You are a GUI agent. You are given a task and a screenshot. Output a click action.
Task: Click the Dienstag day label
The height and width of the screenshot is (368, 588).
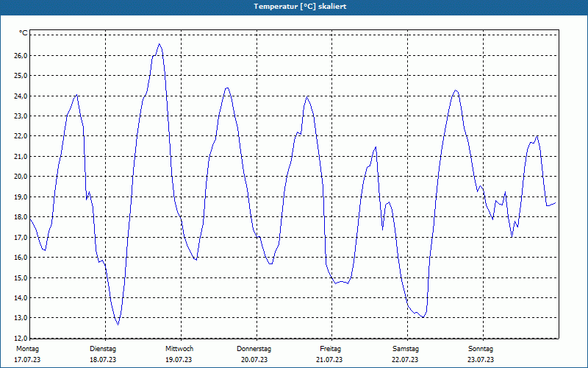coord(103,349)
